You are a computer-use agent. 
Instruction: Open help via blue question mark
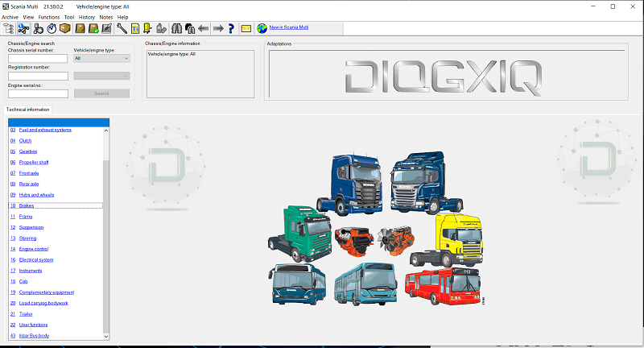coord(231,28)
